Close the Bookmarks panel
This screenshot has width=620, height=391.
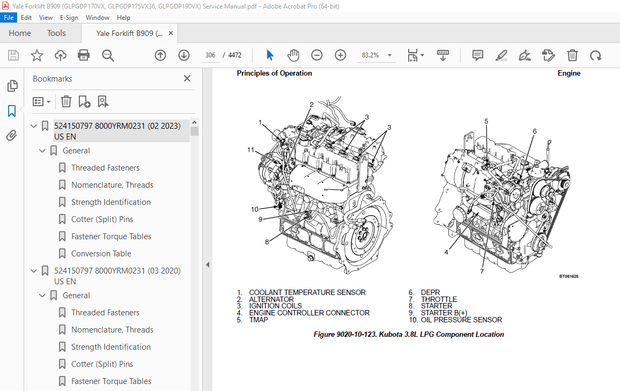[187, 78]
